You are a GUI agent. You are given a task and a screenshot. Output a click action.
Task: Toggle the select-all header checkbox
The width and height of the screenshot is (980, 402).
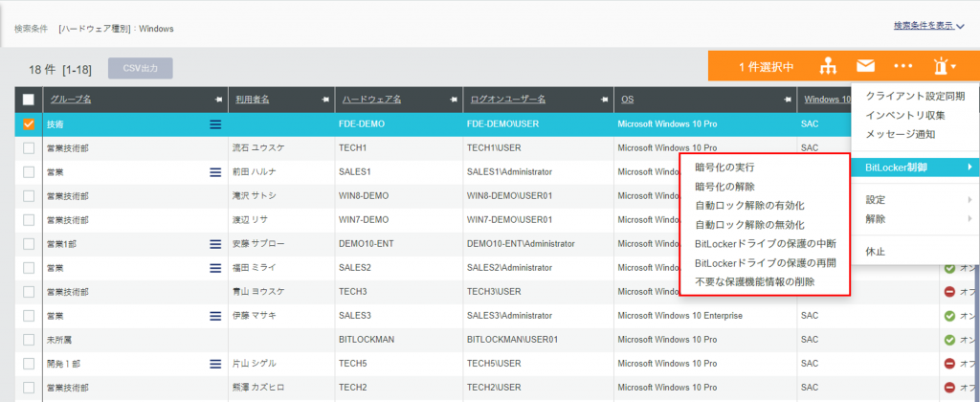(x=29, y=100)
